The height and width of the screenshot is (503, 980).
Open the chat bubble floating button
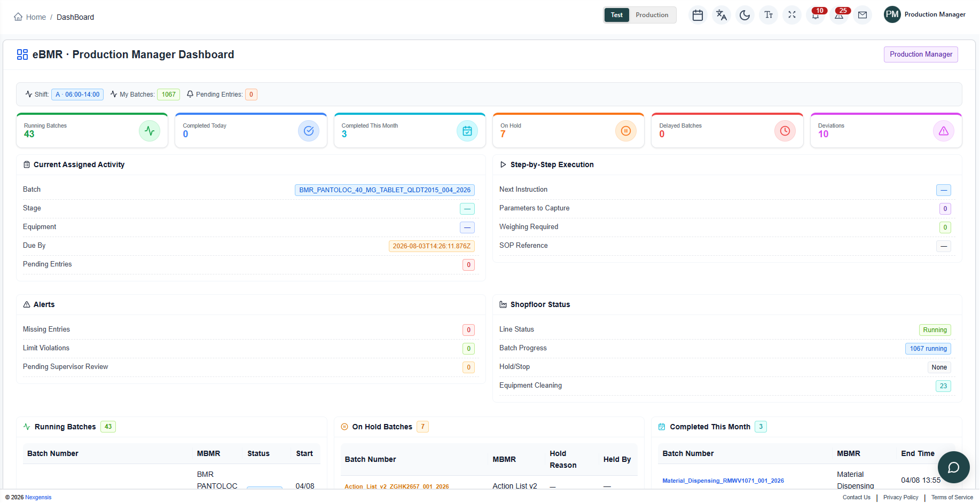click(954, 467)
